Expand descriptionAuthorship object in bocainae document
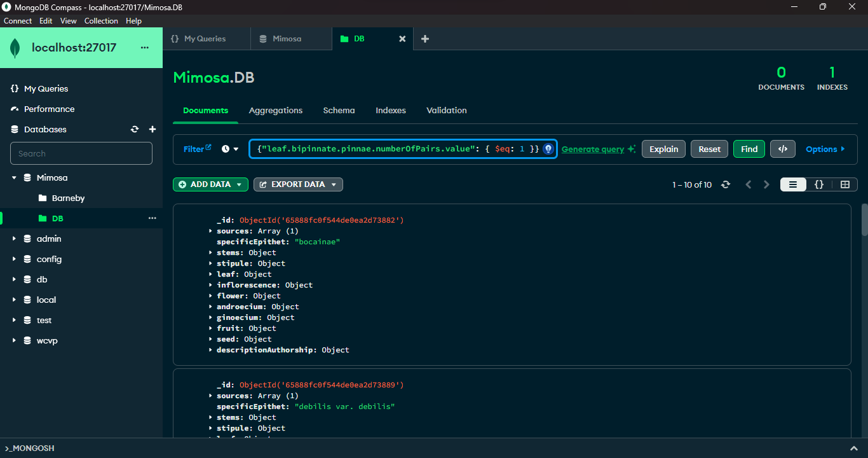The width and height of the screenshot is (868, 458). tap(210, 350)
